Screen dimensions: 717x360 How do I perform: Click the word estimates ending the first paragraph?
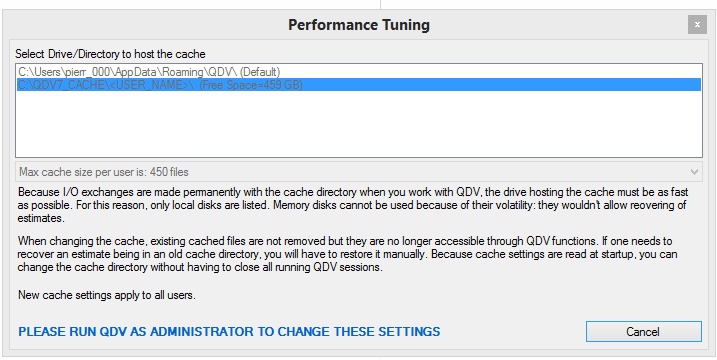click(41, 218)
